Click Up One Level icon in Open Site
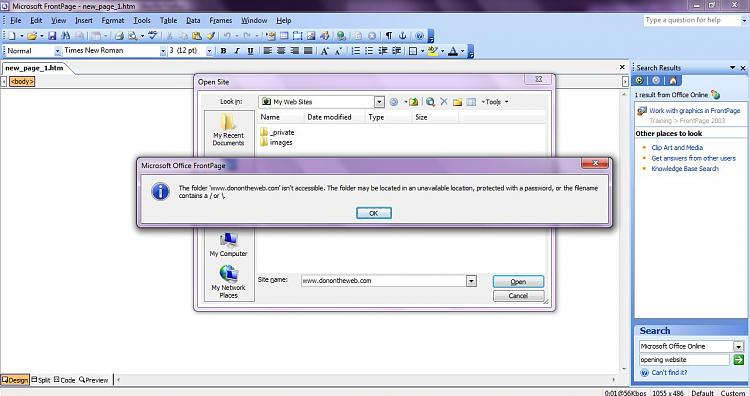Viewport: 750px width, 396px height. (x=414, y=102)
